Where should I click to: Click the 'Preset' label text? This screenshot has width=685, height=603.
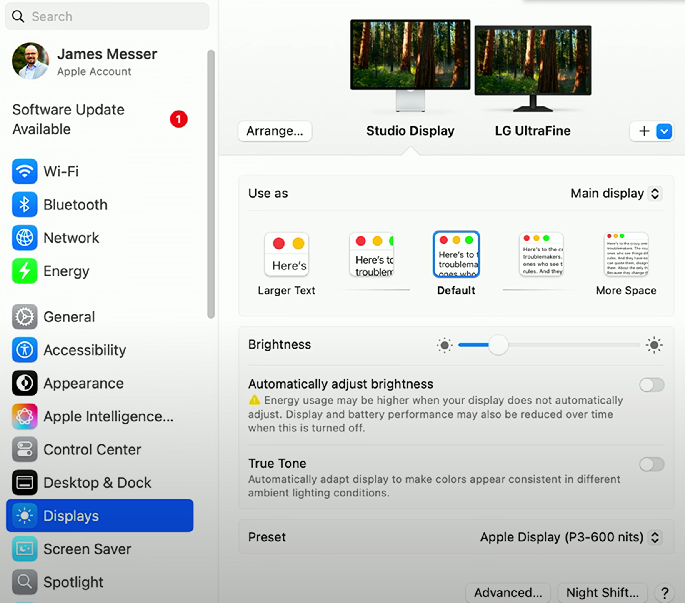click(x=267, y=537)
